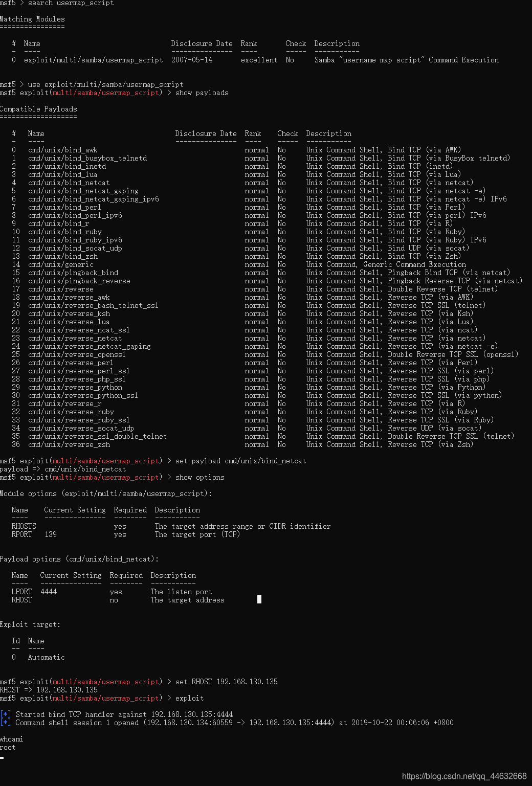
Task: Click the 'exploit' command text
Action: pos(189,698)
